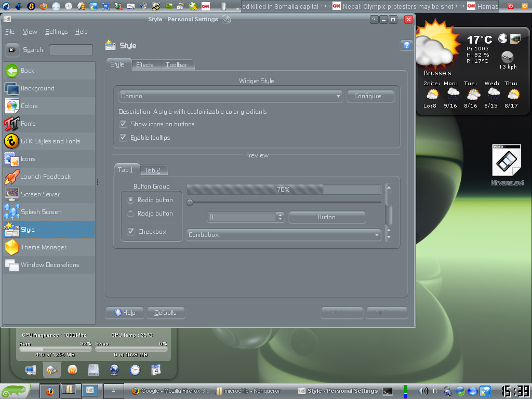Switch to the Effects tab

pyautogui.click(x=145, y=65)
